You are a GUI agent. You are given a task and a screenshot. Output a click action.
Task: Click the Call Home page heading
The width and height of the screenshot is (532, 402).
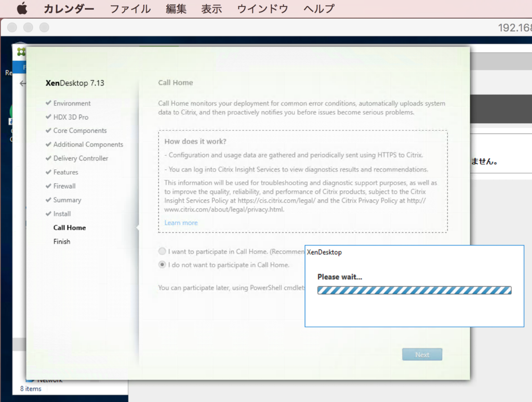click(176, 83)
